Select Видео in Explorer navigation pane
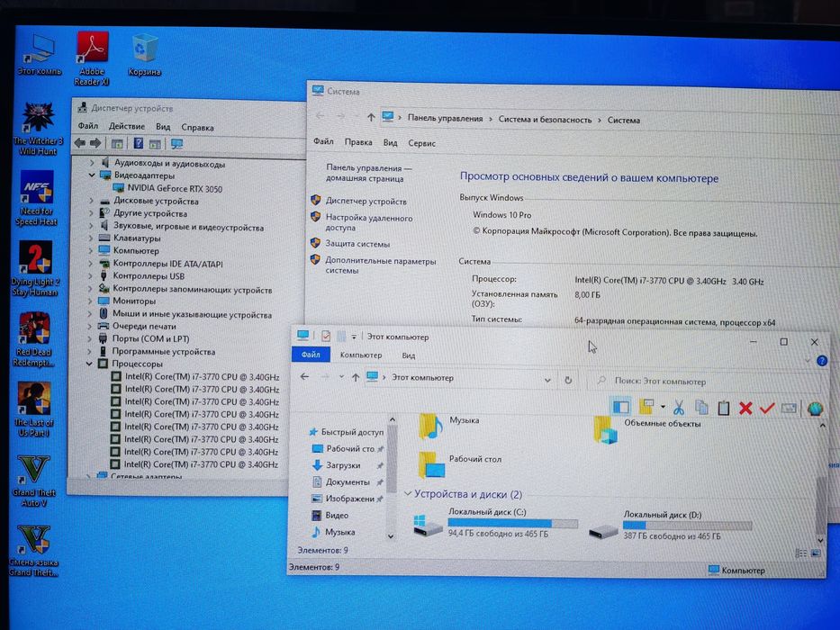 (337, 515)
